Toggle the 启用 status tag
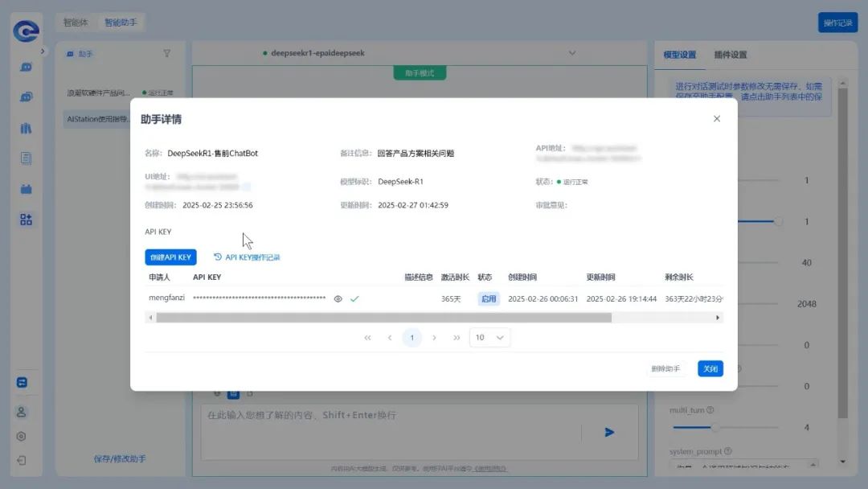 coord(489,298)
